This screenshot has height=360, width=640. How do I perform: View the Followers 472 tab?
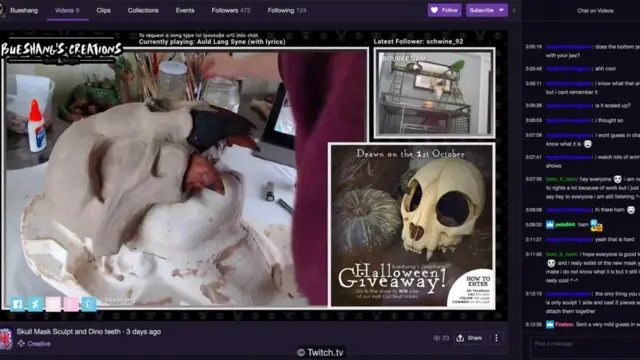[x=231, y=11]
